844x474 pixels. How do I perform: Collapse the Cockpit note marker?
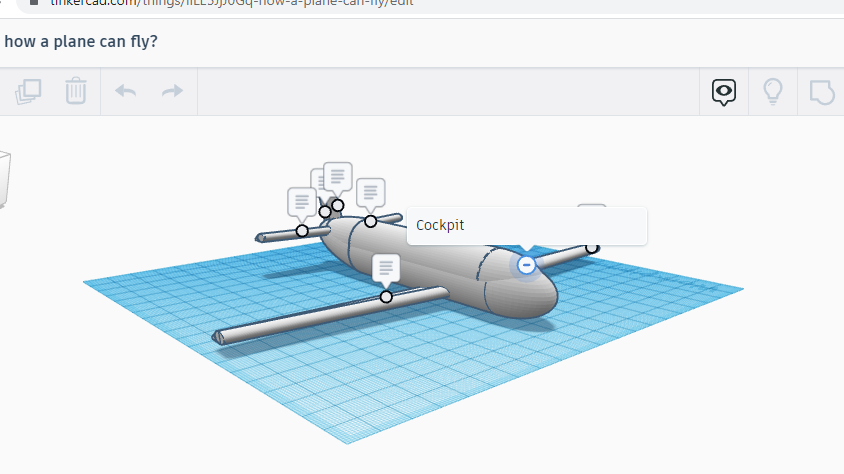click(x=526, y=265)
